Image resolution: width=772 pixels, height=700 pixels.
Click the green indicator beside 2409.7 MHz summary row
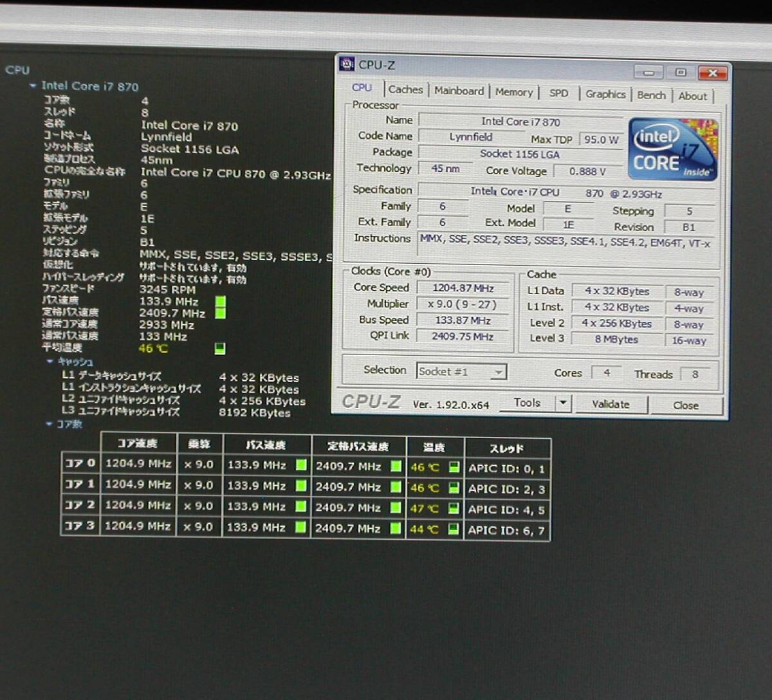pyautogui.click(x=220, y=313)
